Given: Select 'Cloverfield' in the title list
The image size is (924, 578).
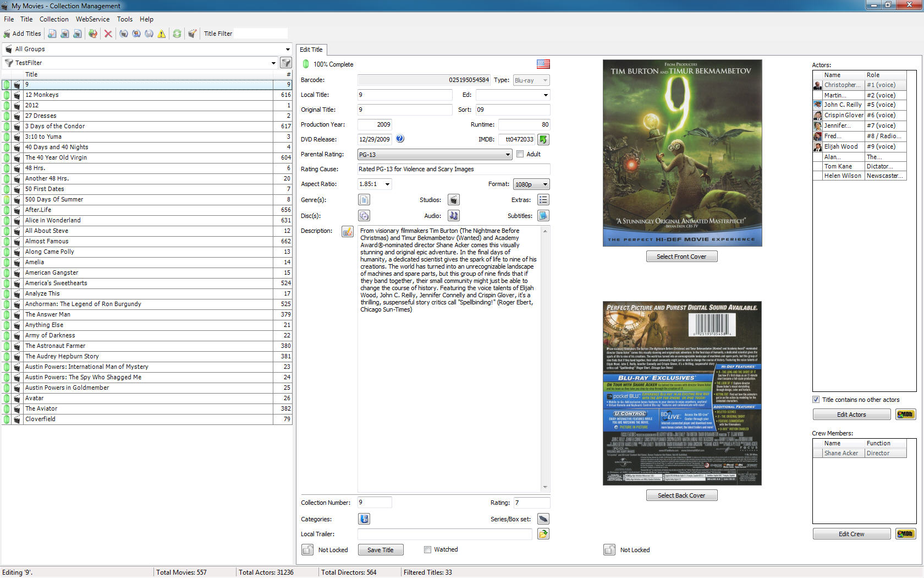Looking at the screenshot, I should coord(146,419).
